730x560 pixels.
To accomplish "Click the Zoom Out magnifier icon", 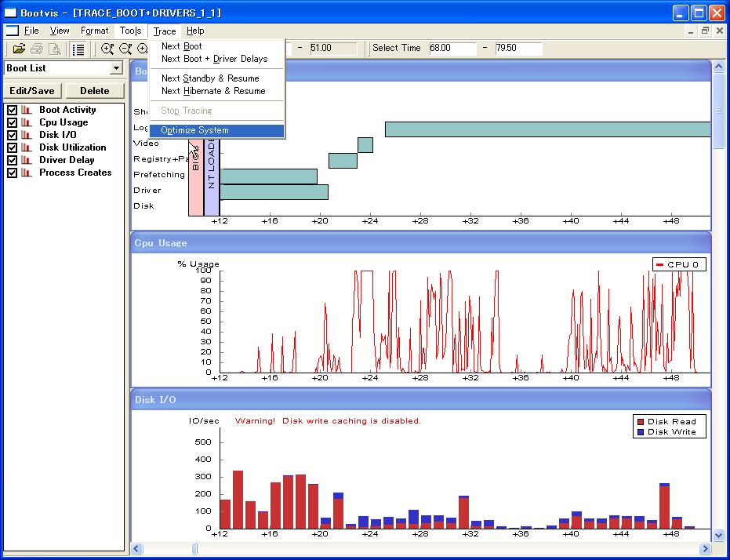I will (125, 49).
